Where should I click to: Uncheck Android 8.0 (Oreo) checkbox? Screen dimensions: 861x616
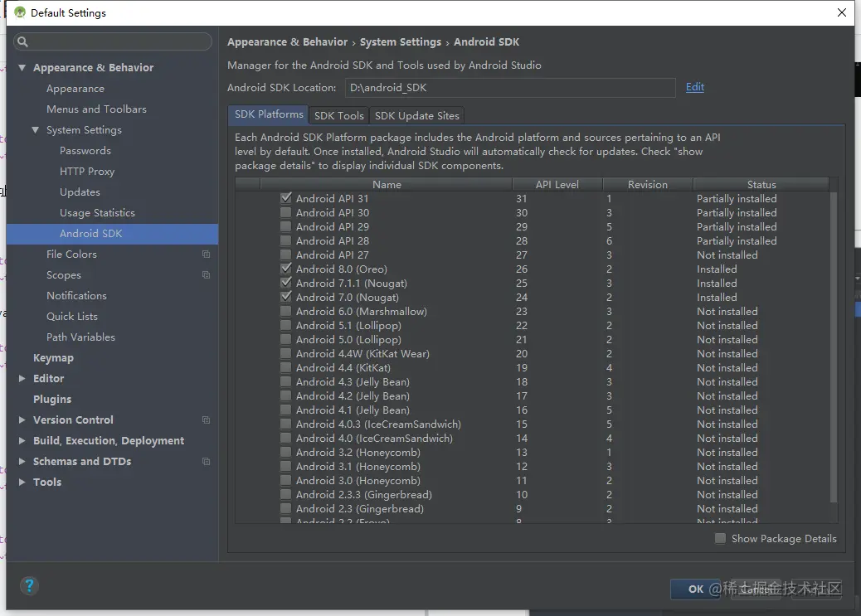pyautogui.click(x=285, y=269)
